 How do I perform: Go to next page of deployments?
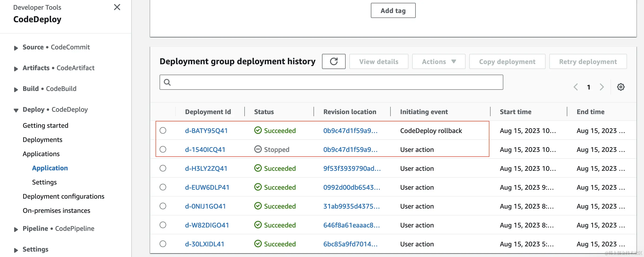(602, 87)
